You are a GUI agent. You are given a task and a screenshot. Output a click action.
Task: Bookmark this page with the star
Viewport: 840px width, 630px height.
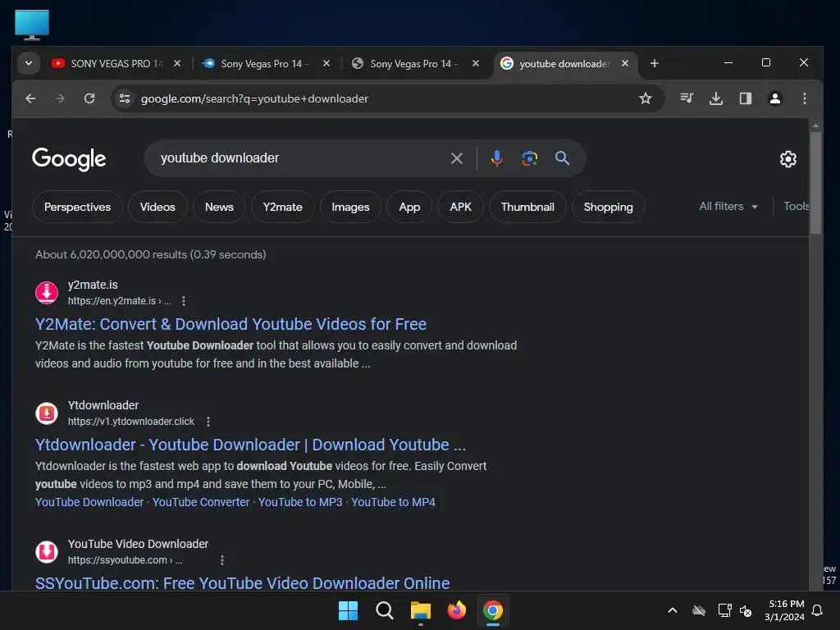point(645,98)
